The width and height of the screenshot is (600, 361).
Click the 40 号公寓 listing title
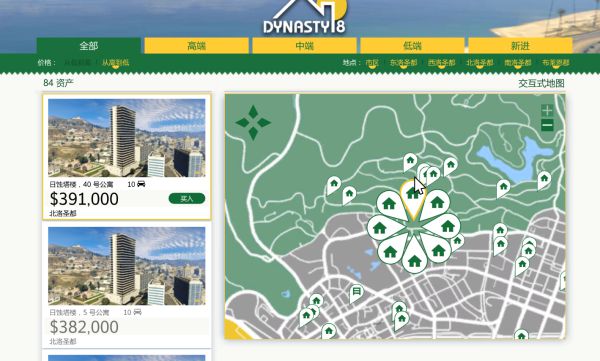tap(81, 185)
